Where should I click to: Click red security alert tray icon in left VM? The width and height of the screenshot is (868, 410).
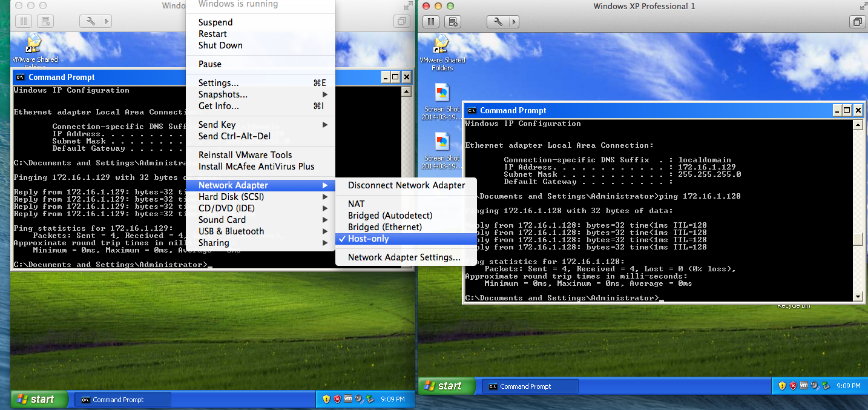337,399
